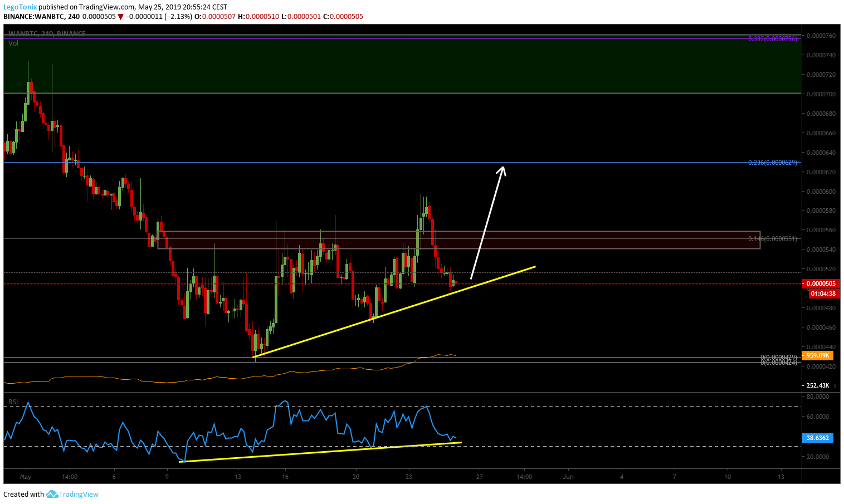Click the O:0.0000507 open value in header
The width and height of the screenshot is (844, 504).
215,17
